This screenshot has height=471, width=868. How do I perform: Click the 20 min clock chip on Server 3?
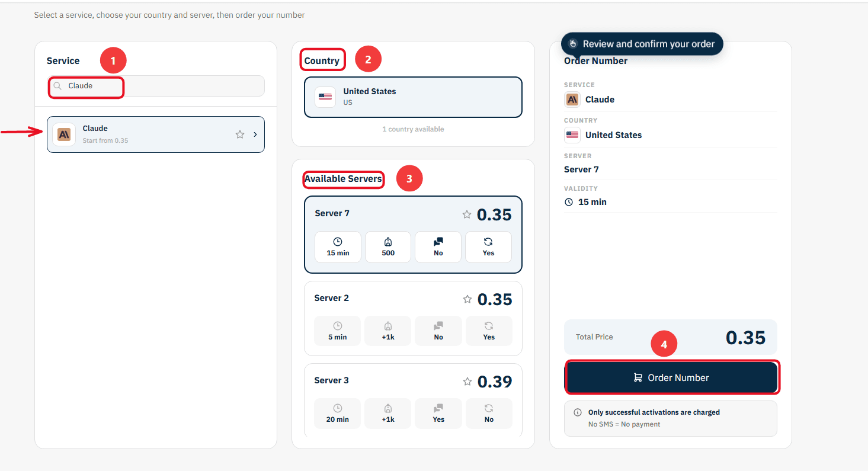(x=338, y=414)
